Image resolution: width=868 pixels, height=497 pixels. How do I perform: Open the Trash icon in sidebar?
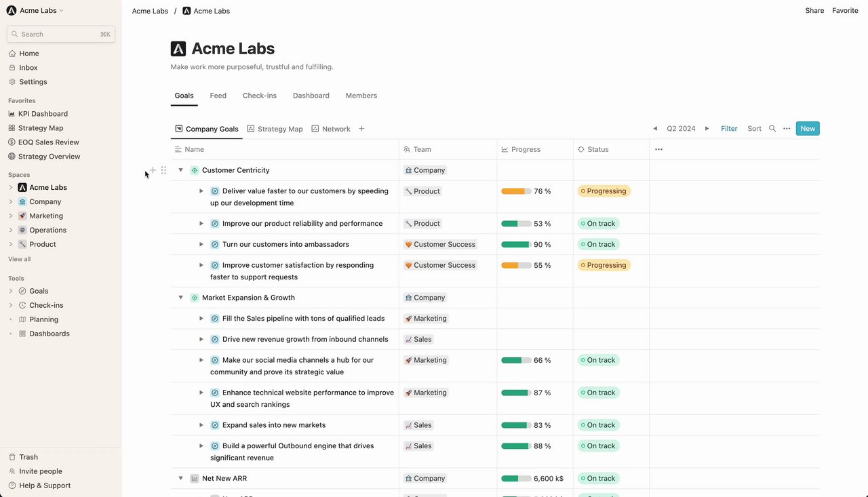[x=12, y=457]
